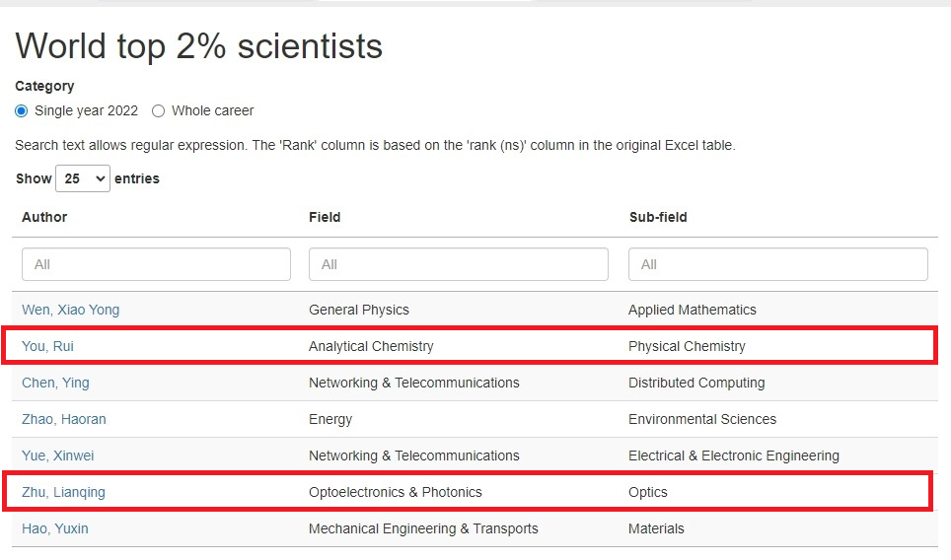Click the Mechanical Engineering & Transports cell

[423, 528]
